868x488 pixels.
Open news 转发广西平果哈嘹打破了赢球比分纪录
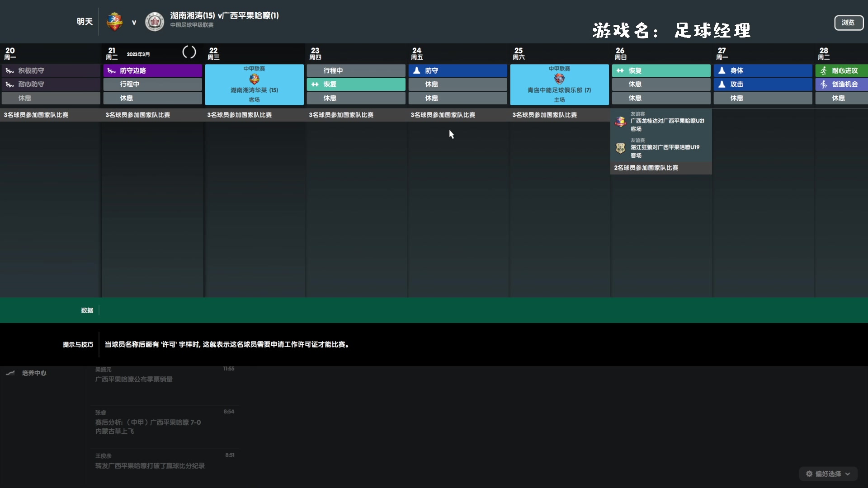pyautogui.click(x=150, y=466)
